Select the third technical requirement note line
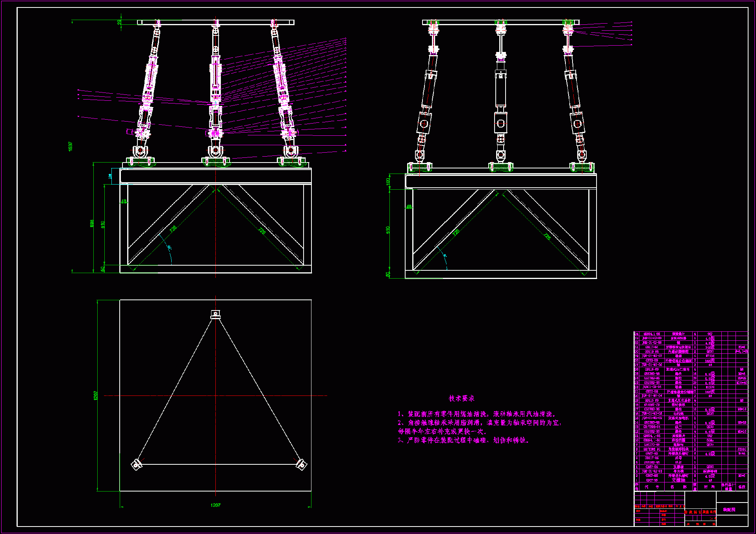Viewport: 756px width, 534px height. pos(463,440)
